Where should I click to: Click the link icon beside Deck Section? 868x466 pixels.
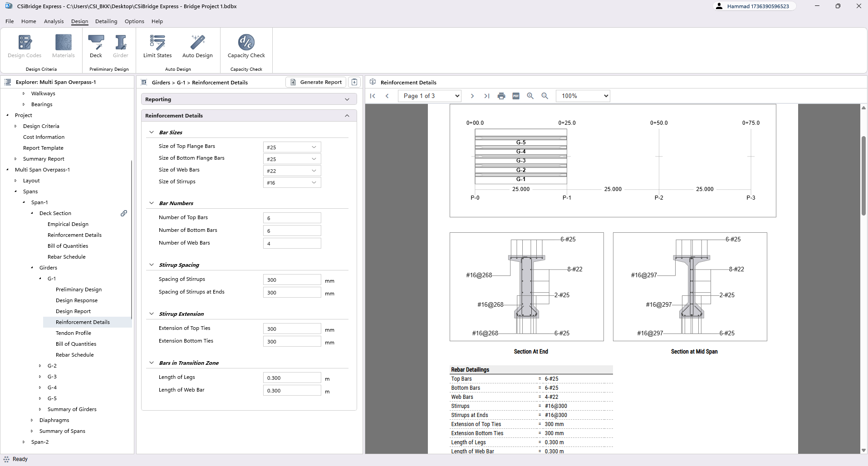click(x=123, y=213)
